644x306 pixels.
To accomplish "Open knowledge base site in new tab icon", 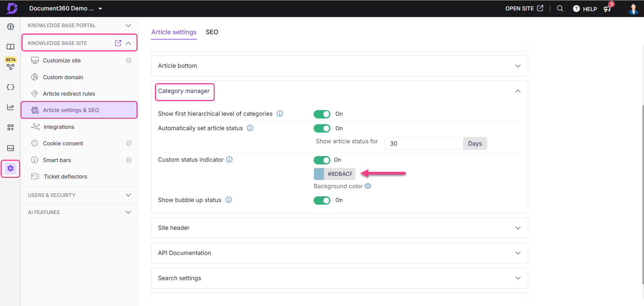I will (x=118, y=43).
